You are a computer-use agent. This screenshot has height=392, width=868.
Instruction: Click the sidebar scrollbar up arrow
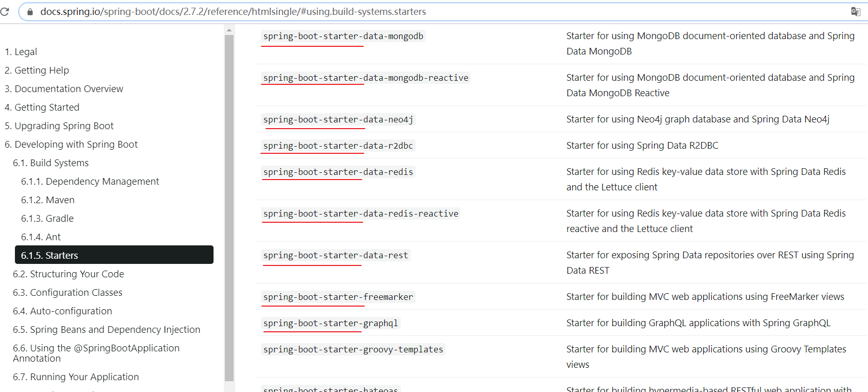pyautogui.click(x=229, y=30)
